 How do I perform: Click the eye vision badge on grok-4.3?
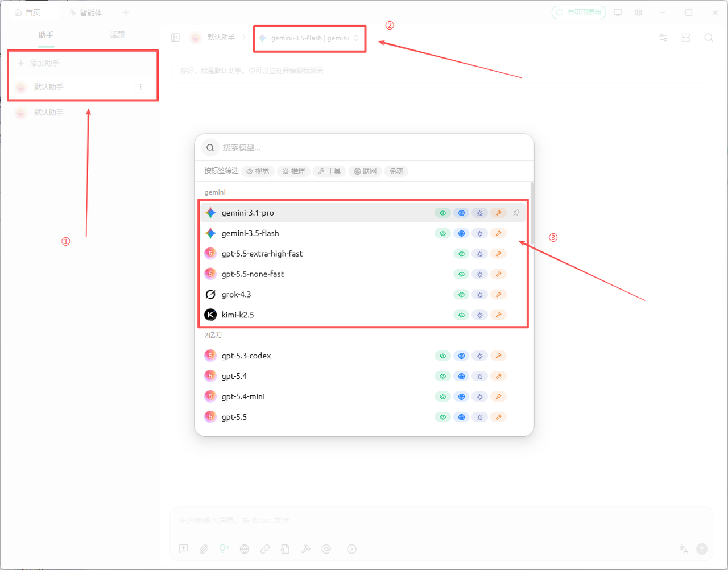[x=461, y=295]
